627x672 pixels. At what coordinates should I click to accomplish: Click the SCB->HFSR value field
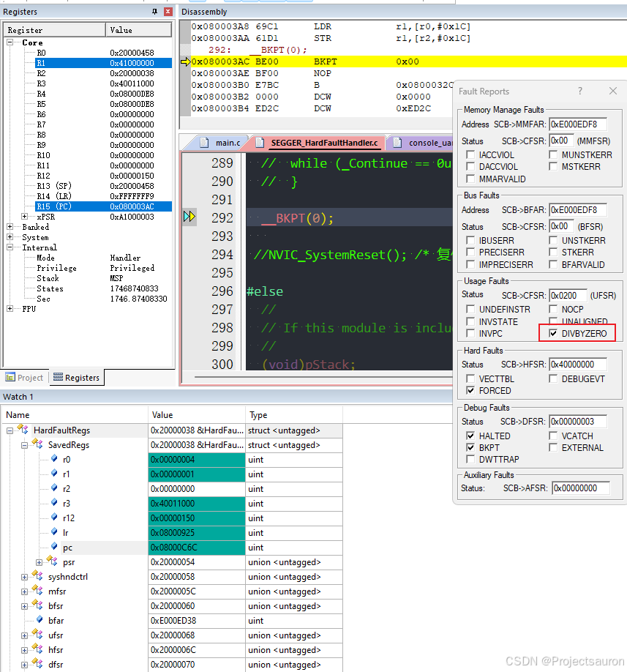578,365
